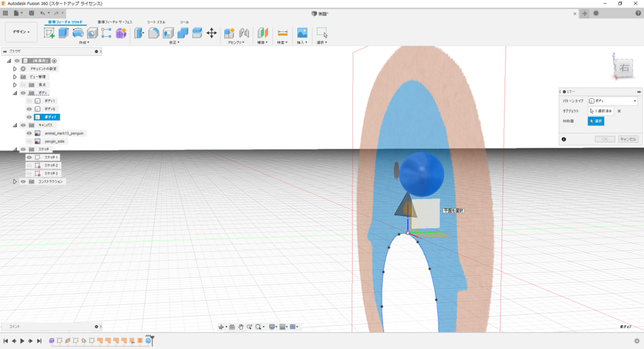This screenshot has width=644, height=349.
Task: Click the 選択 button for mirror plane
Action: [x=596, y=121]
